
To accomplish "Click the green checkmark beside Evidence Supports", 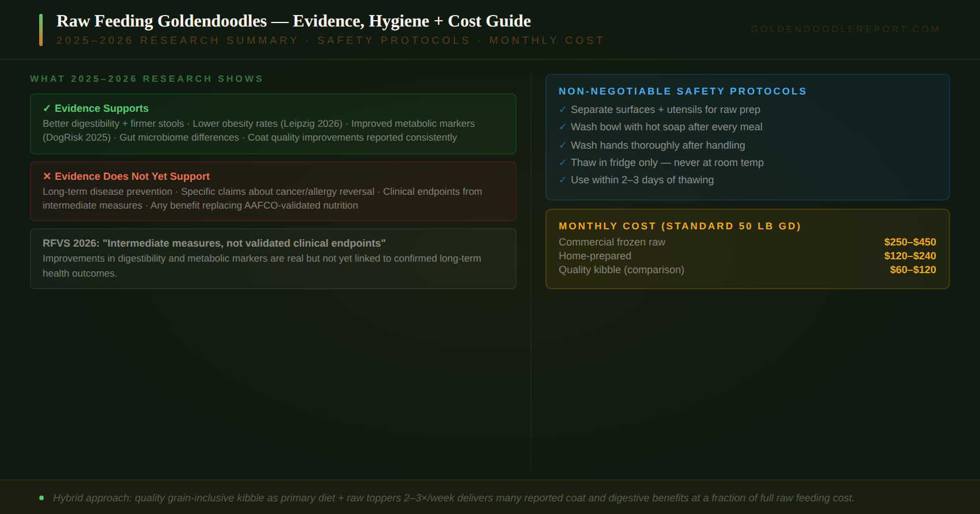I will pos(47,108).
